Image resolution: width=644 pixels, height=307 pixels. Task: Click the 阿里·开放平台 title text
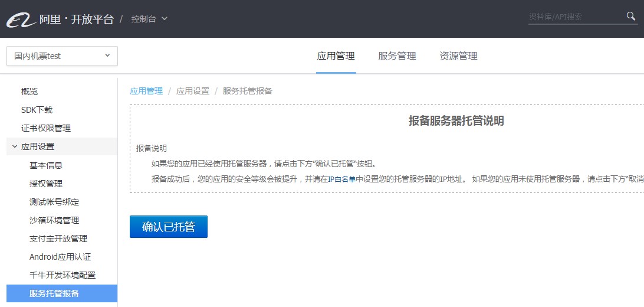77,19
